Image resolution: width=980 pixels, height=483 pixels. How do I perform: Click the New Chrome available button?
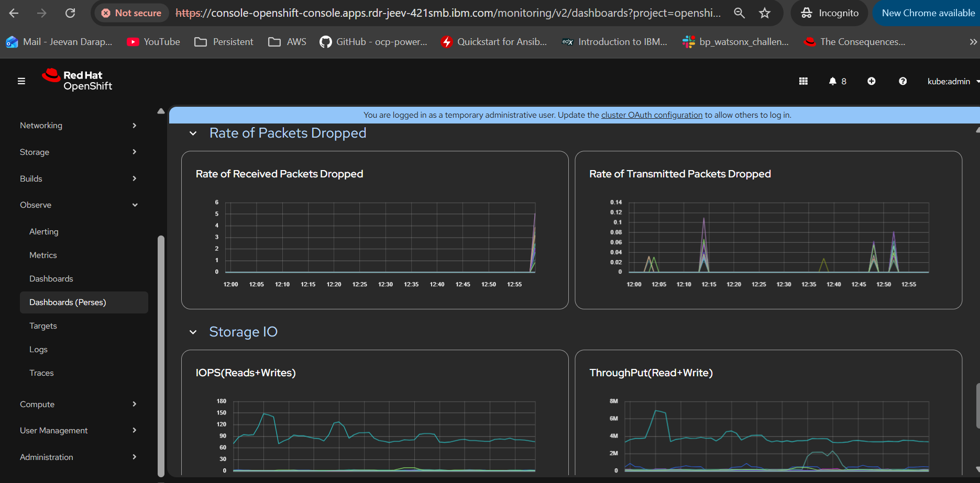[x=928, y=13]
